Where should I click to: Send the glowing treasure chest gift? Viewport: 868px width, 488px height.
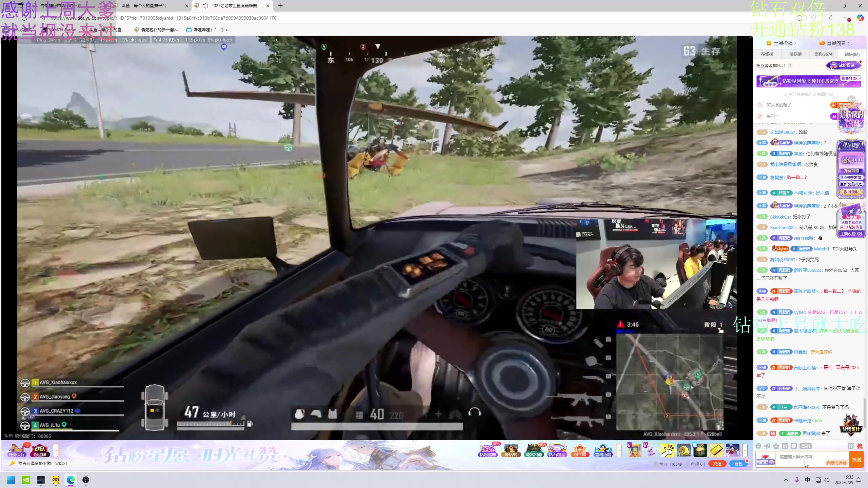click(x=700, y=450)
